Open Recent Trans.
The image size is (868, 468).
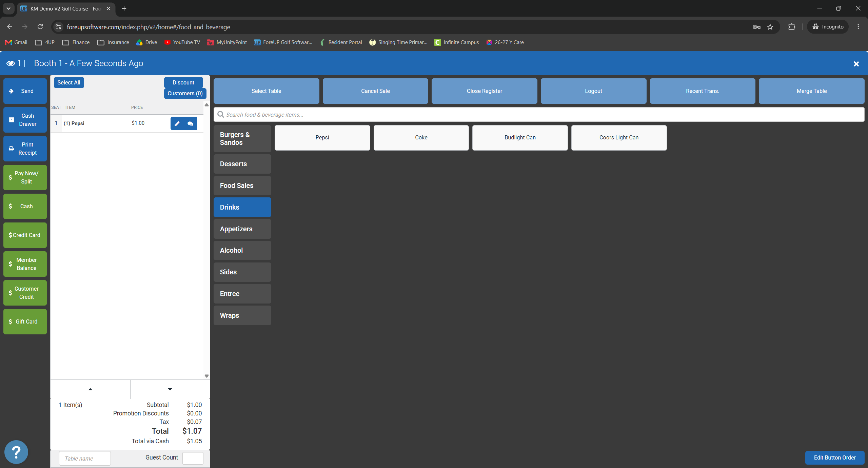pos(702,91)
